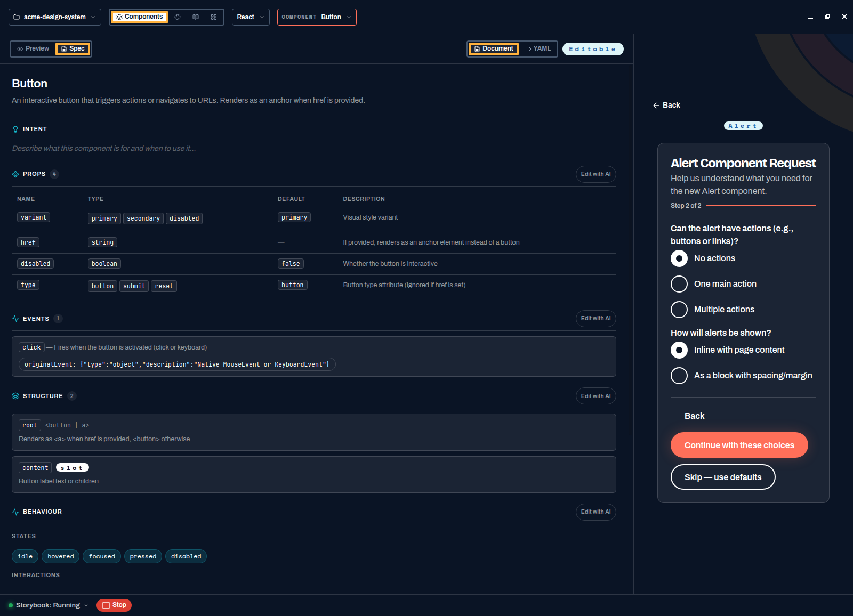Screen dimensions: 853x616
Task: Switch to the Document view tab
Action: tap(494, 49)
